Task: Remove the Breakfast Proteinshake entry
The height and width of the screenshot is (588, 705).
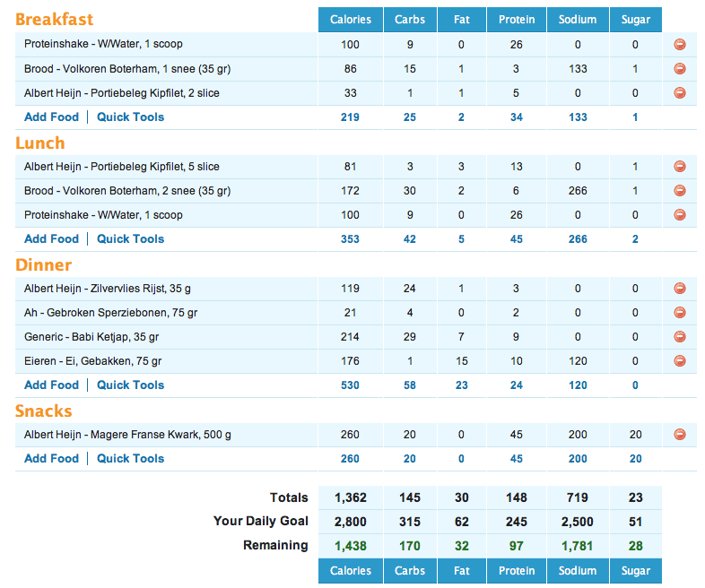Action: (679, 45)
